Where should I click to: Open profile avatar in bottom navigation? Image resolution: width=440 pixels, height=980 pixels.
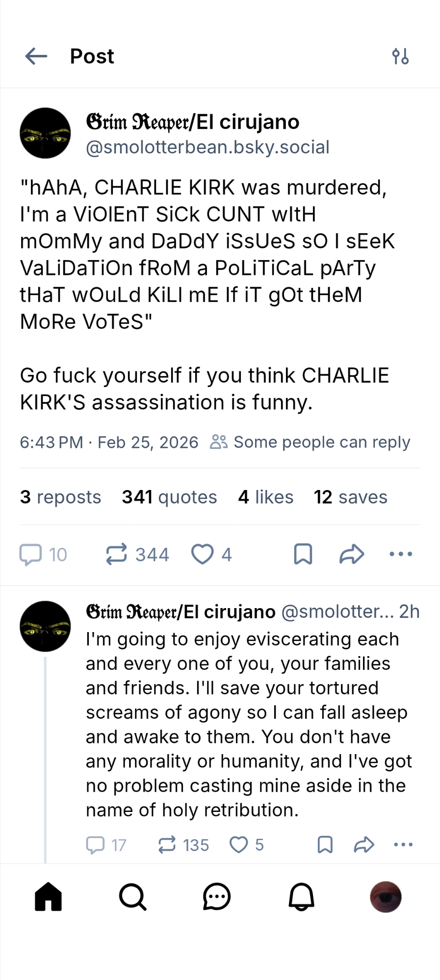tap(386, 897)
